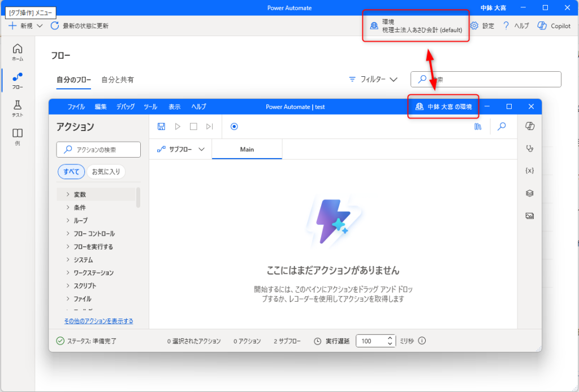579x392 pixels.
Task: Open Copilot pane in designer sidebar
Action: pyautogui.click(x=530, y=126)
